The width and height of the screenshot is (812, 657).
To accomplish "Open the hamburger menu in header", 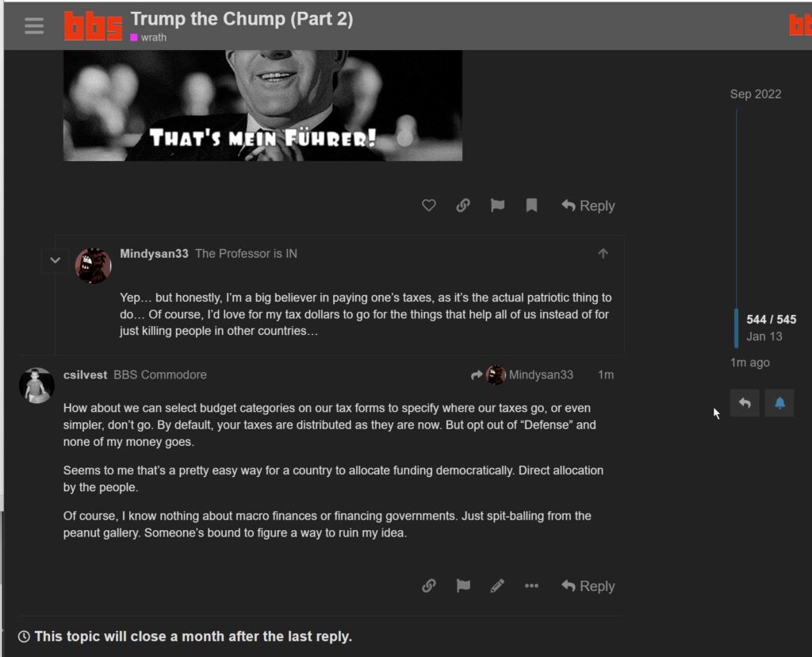I will 34,25.
